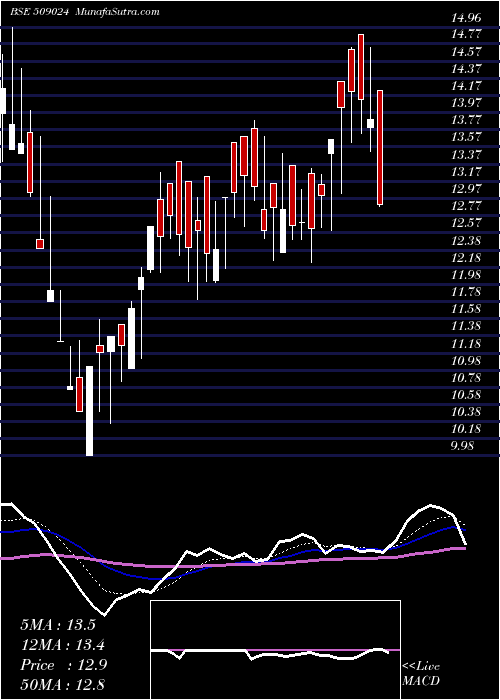Viewport: 500px width, 700px height.
Task: Click the 11.98 price axis label
Action: [x=466, y=275]
